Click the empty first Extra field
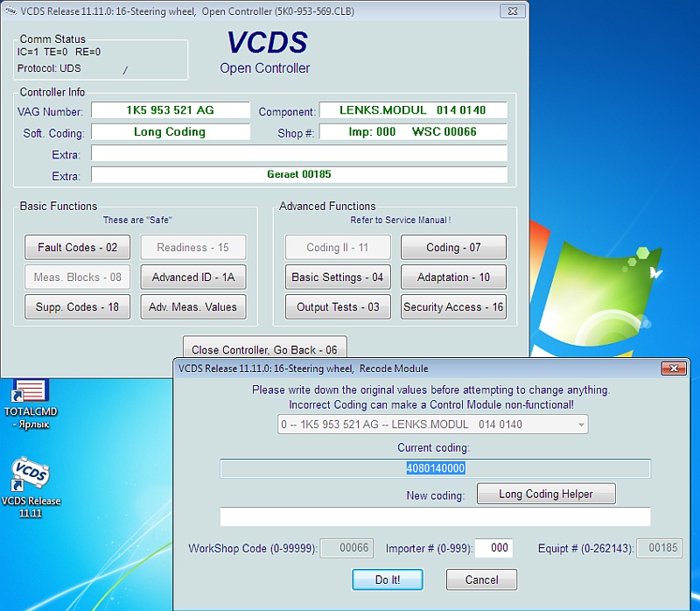Viewport: 700px width, 611px height. [x=299, y=152]
